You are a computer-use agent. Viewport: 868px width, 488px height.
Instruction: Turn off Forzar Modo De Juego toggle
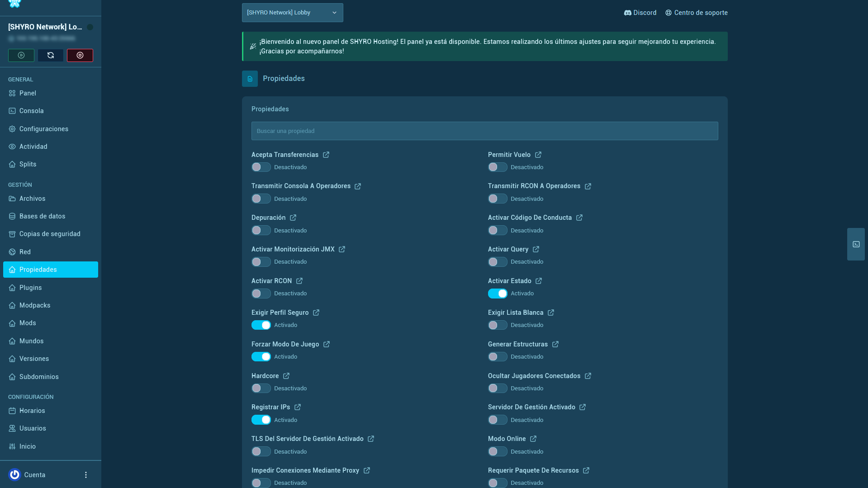pos(261,357)
